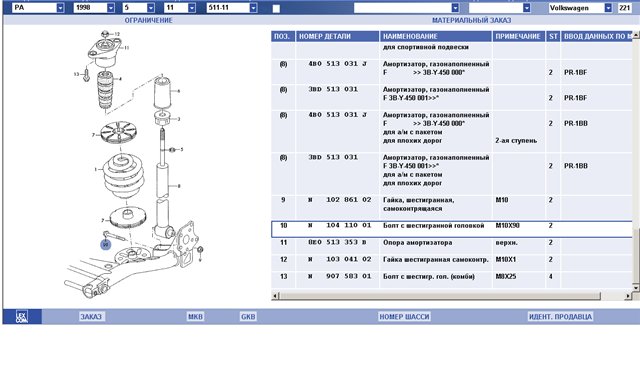Open the ОГРАНИЧЕНИЕ tab
The image size is (640, 384).
(149, 20)
